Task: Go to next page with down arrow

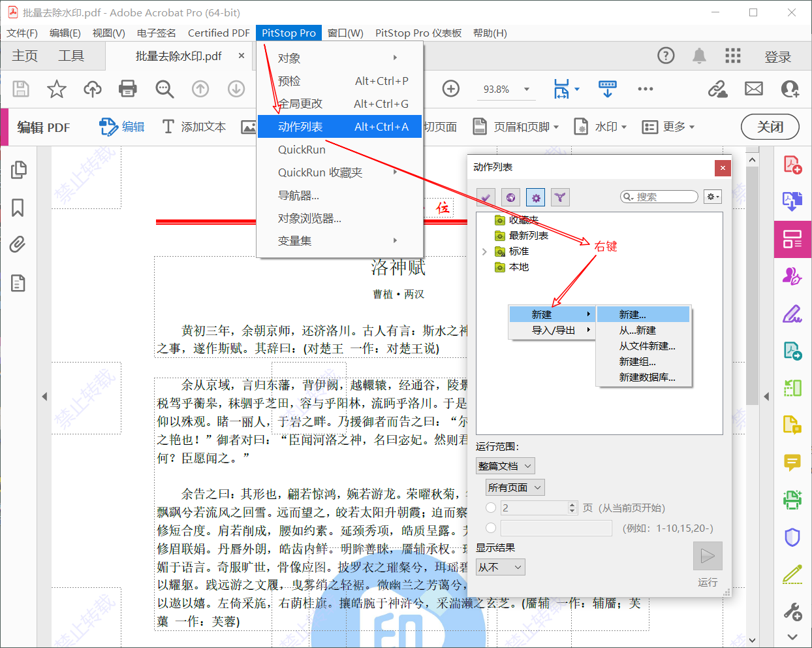Action: [236, 89]
